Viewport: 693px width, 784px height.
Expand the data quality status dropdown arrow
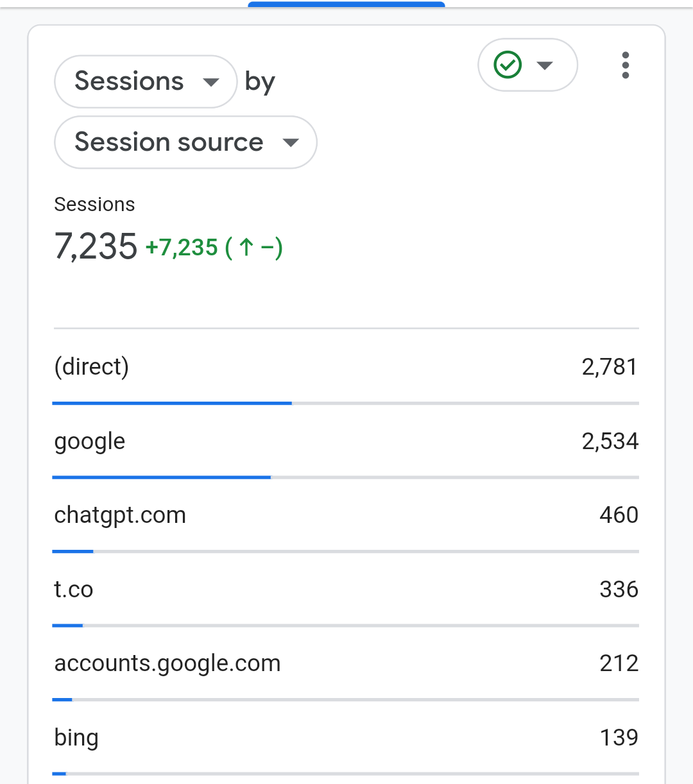tap(545, 65)
